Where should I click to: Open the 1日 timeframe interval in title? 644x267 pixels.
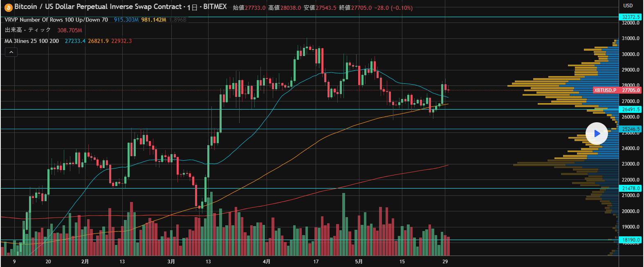(x=192, y=7)
